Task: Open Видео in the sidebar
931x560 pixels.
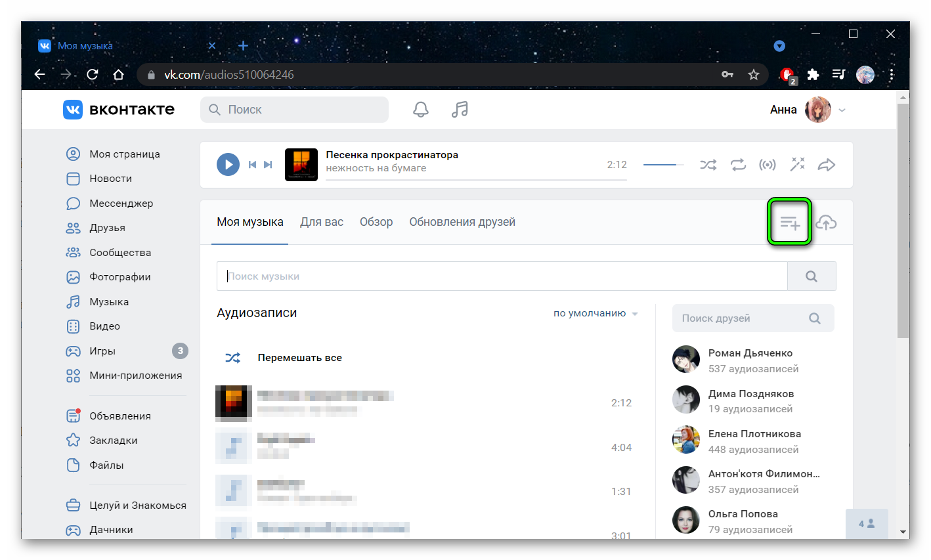Action: 93,326
